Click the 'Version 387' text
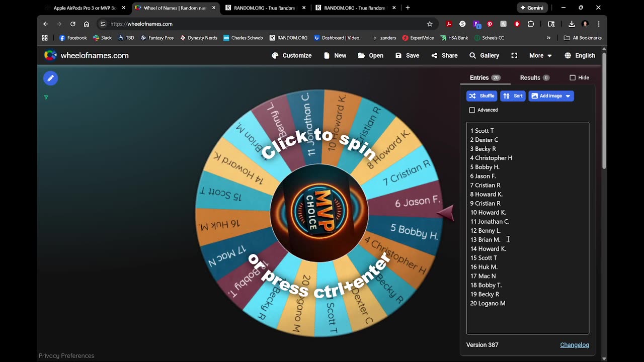The image size is (644, 362). click(x=482, y=345)
